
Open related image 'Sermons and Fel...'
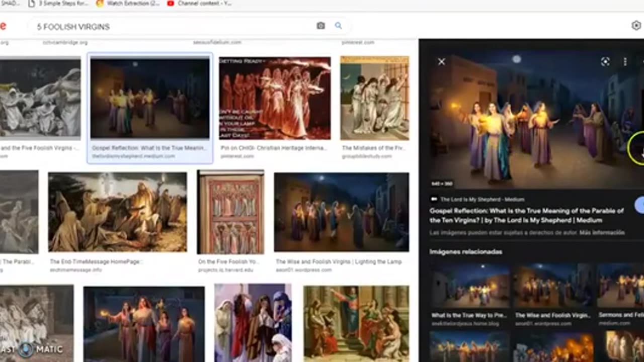(x=620, y=285)
